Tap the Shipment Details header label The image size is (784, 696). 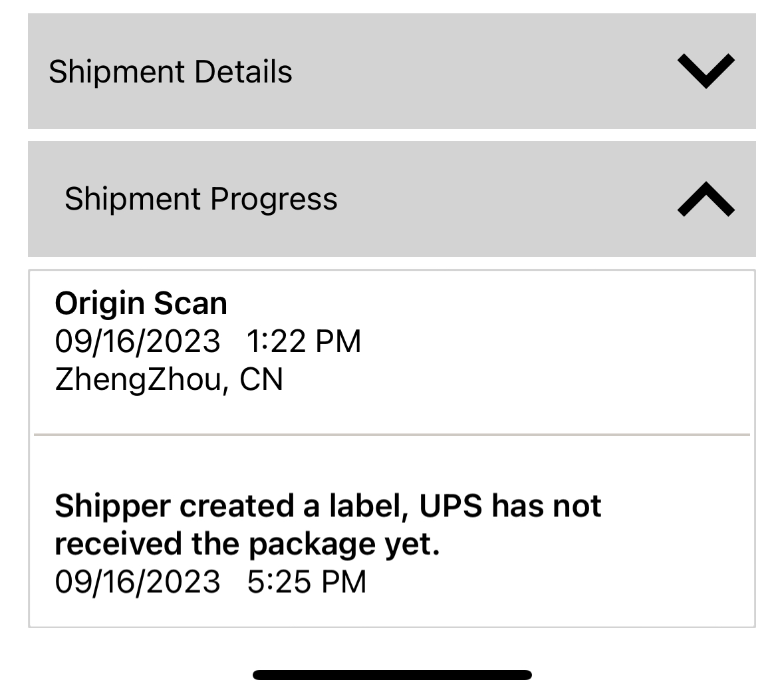(170, 71)
